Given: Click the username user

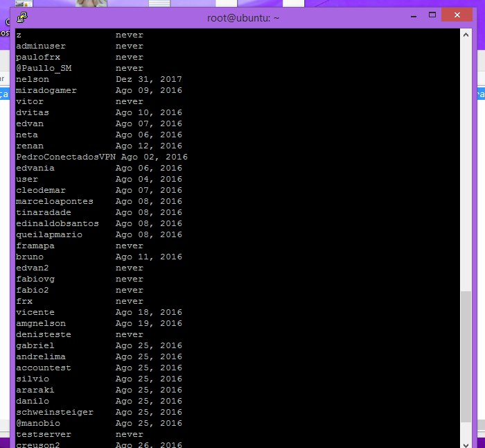Looking at the screenshot, I should [27, 179].
